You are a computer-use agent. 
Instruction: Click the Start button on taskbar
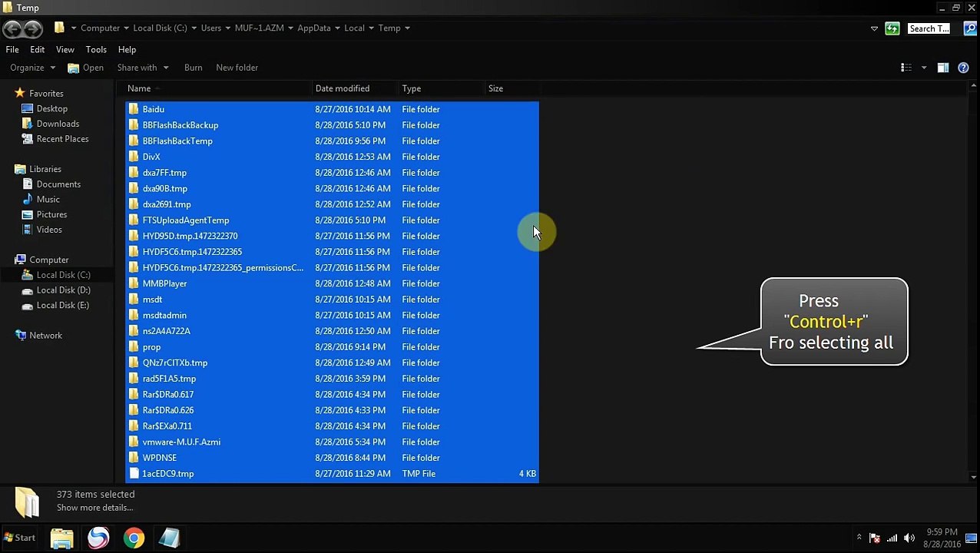pos(19,538)
